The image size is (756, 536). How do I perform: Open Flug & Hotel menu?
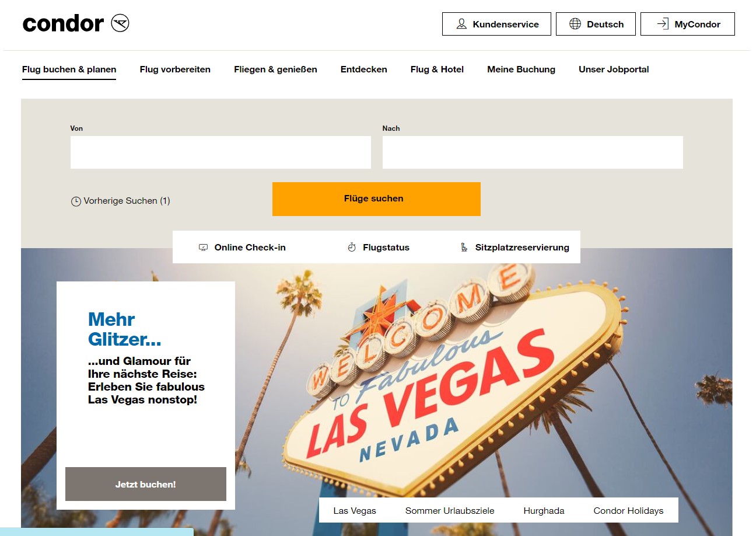pyautogui.click(x=437, y=69)
